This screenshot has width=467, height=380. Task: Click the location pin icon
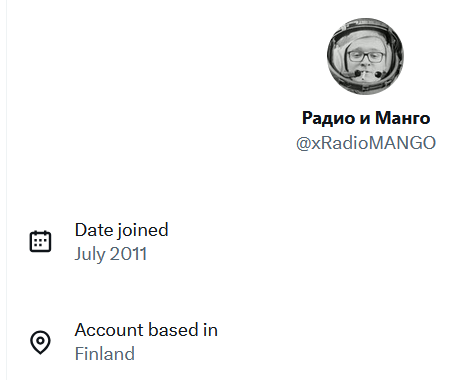tap(40, 342)
